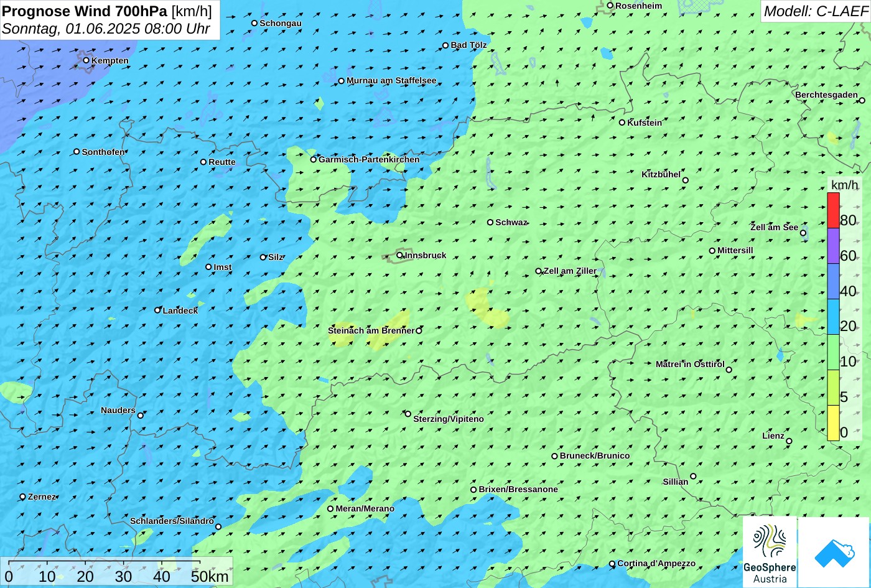Image resolution: width=871 pixels, height=588 pixels.
Task: Click the "km/h" legend heading
Action: tap(844, 185)
